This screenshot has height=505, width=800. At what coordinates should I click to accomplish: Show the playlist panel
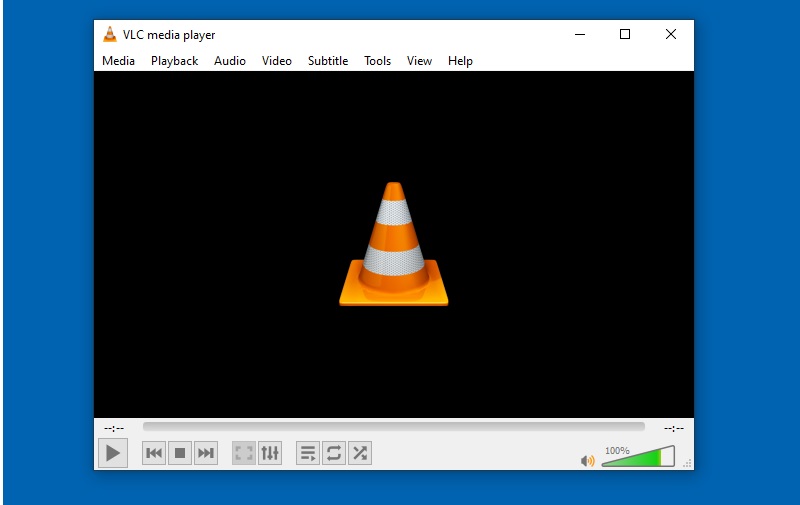coord(308,453)
